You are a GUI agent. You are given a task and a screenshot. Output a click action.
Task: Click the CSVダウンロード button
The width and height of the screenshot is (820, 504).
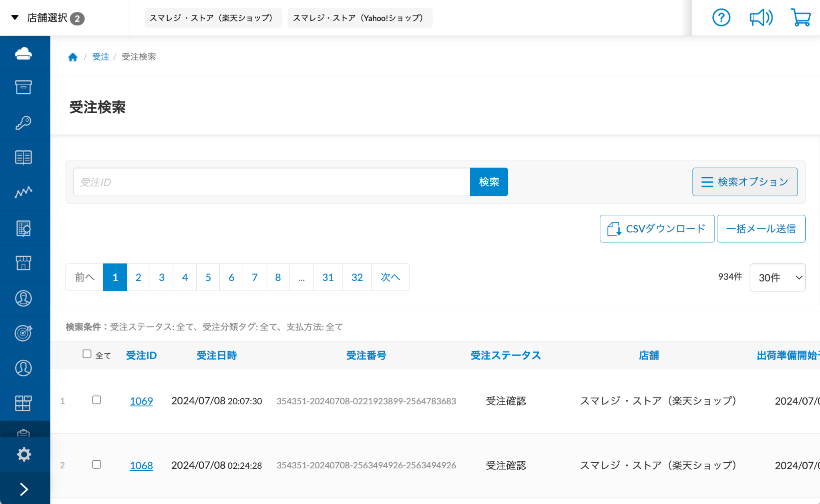pos(657,228)
